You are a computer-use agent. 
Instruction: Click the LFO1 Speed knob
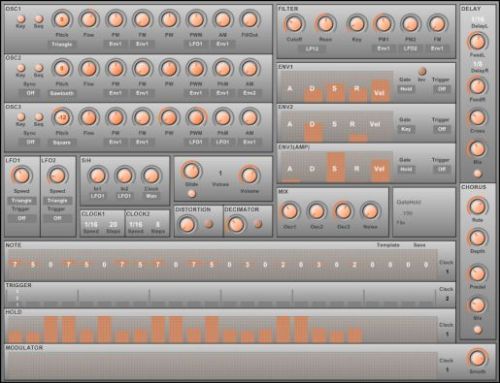[x=22, y=176]
